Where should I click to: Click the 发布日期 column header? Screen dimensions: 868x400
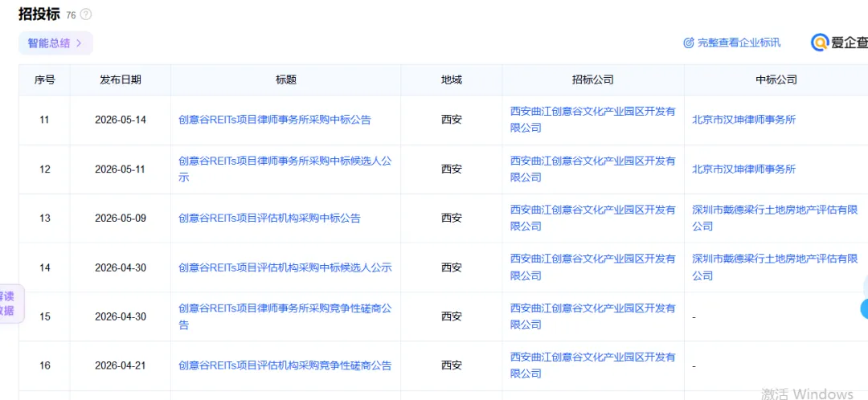[x=121, y=80]
